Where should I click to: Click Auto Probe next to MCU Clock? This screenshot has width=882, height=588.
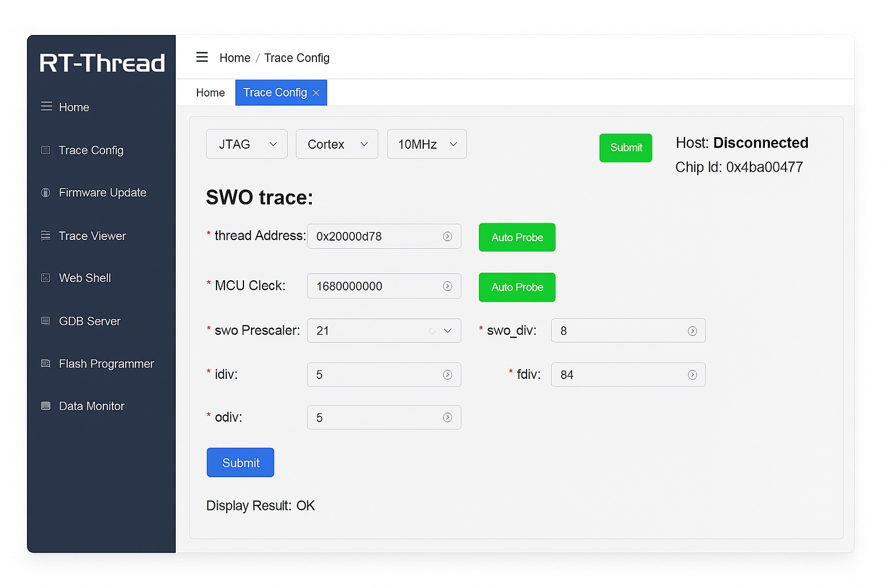(x=517, y=287)
